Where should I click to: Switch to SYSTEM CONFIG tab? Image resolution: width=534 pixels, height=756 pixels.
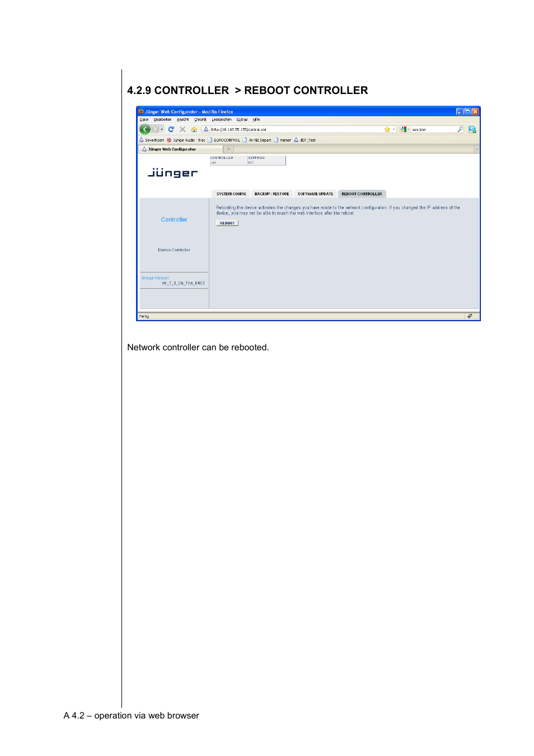[x=231, y=194]
